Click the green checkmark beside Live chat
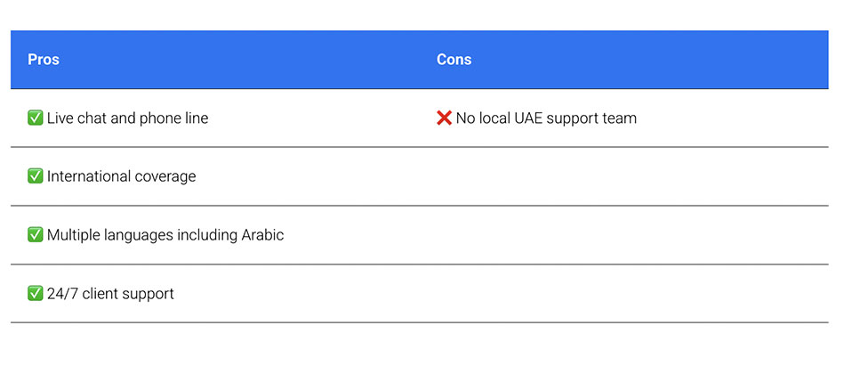This screenshot has height=366, width=868. pyautogui.click(x=36, y=118)
